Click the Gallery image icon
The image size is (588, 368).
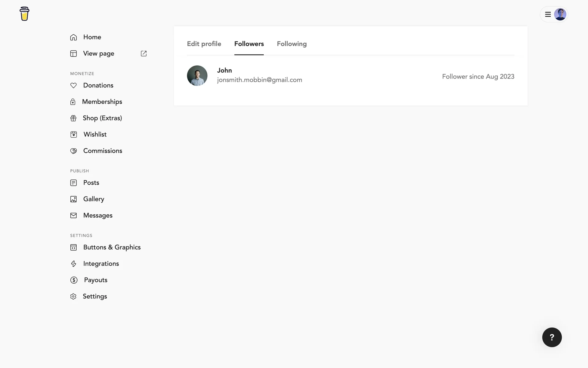pyautogui.click(x=73, y=199)
